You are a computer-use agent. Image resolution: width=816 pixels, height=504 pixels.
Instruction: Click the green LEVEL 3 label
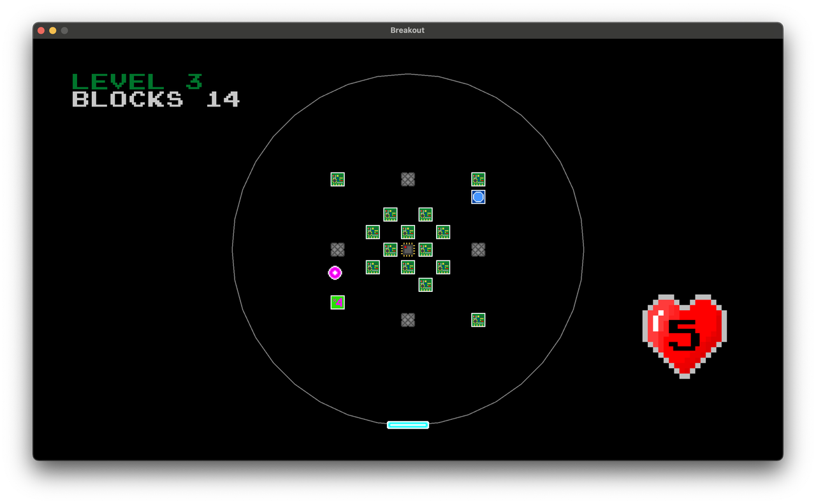[x=137, y=82]
